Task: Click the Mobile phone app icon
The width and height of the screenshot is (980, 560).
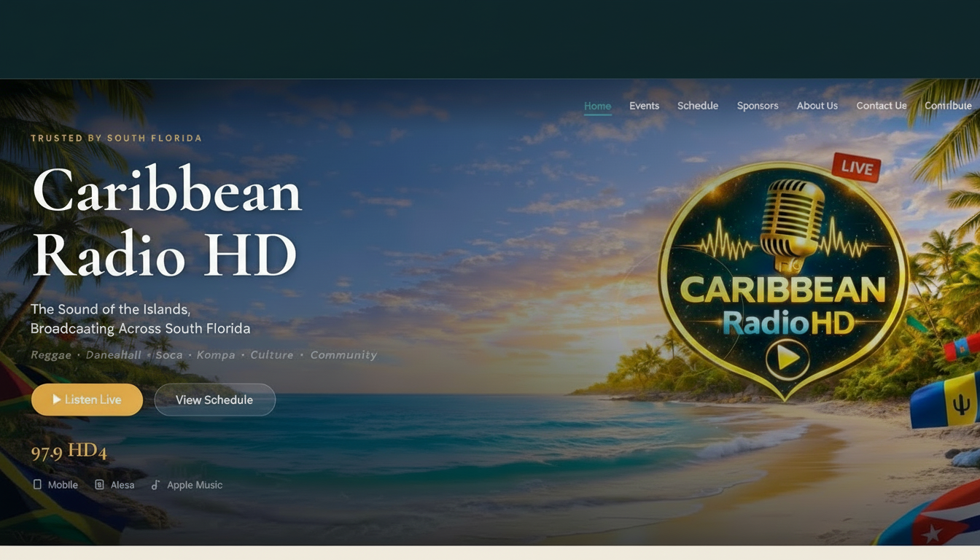Action: pyautogui.click(x=36, y=484)
